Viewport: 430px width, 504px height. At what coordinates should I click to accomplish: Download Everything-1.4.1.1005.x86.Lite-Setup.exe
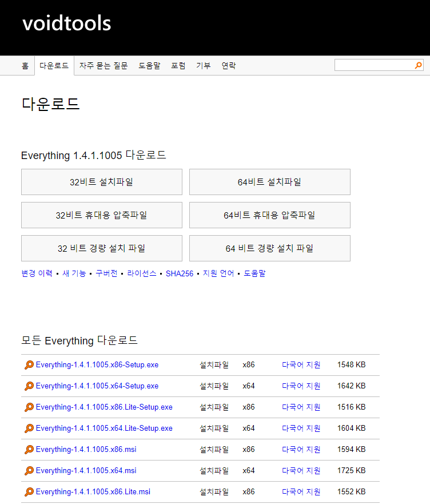coord(104,407)
